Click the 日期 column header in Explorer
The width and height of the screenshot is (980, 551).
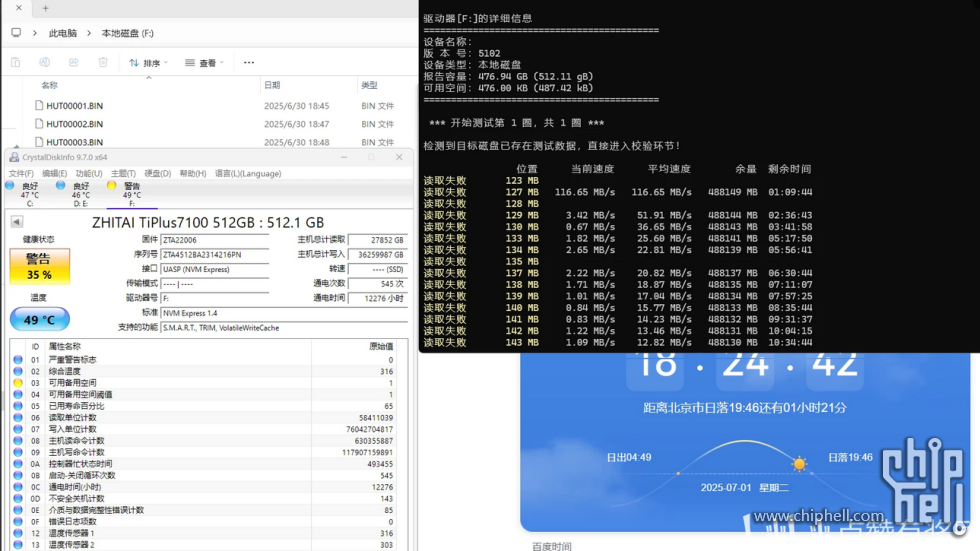click(x=272, y=85)
